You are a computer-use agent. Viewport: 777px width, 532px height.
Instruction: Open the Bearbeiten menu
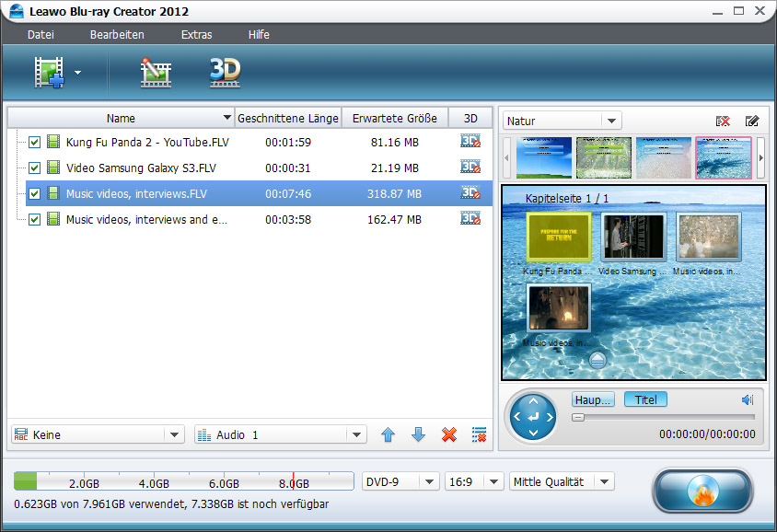(x=117, y=35)
